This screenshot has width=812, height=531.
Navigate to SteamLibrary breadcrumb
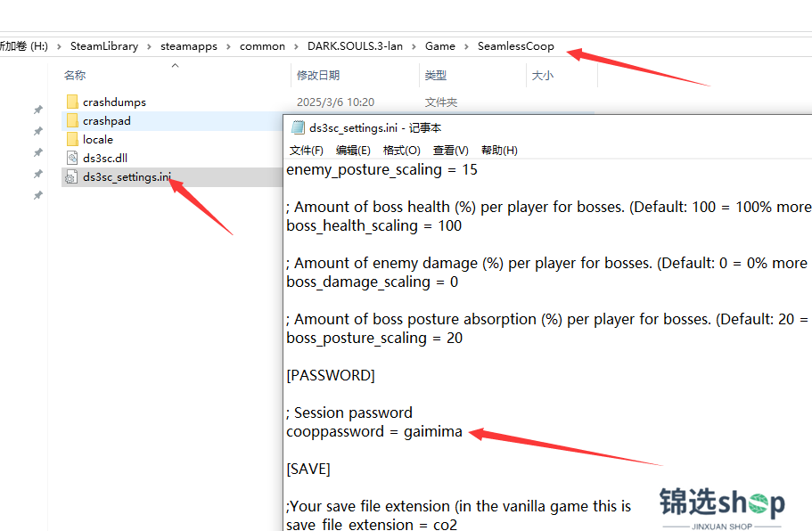[x=104, y=46]
